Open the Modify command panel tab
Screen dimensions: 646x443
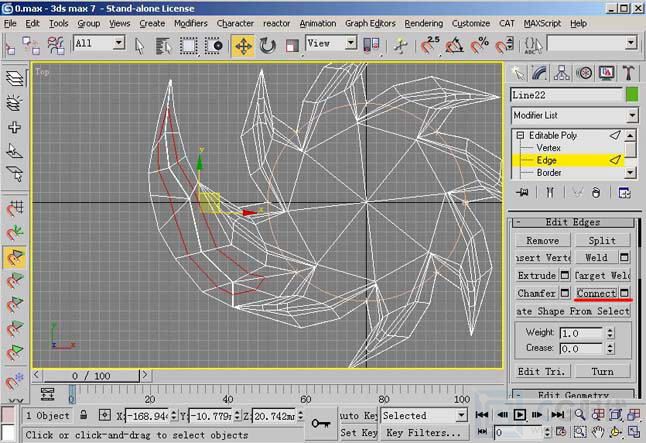click(540, 73)
